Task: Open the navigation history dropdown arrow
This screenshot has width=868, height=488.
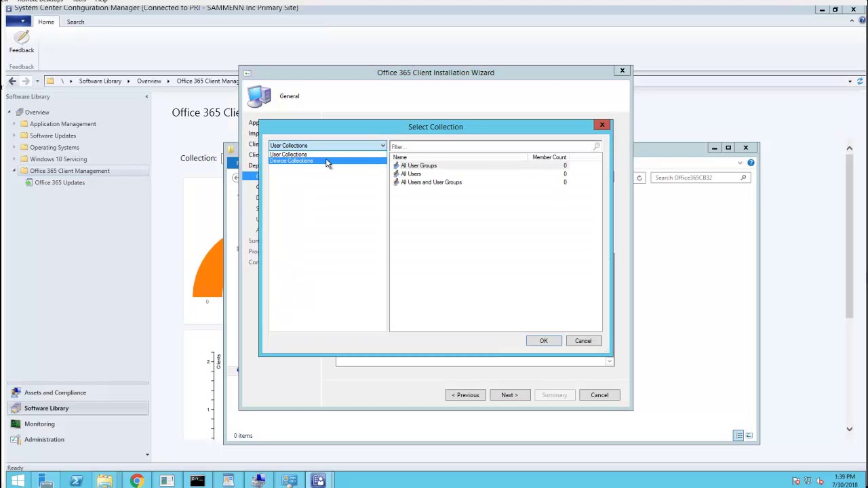Action: [x=37, y=81]
